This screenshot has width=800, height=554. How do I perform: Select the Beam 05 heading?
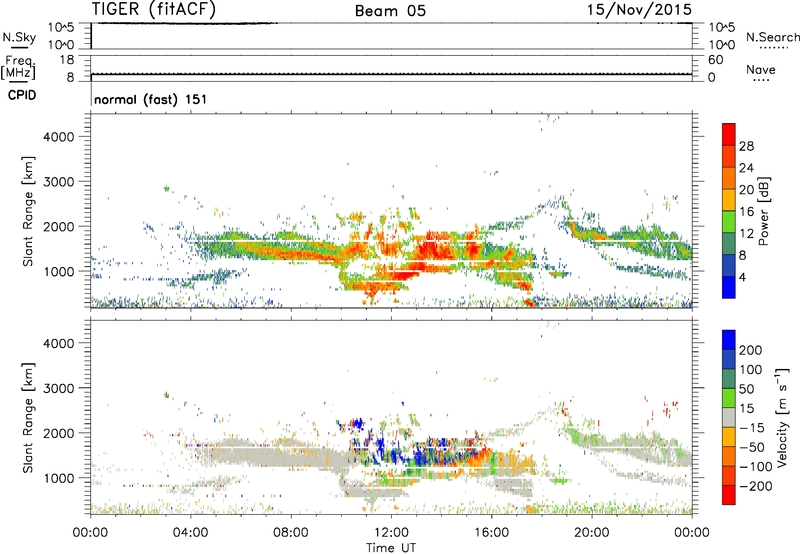tap(390, 11)
